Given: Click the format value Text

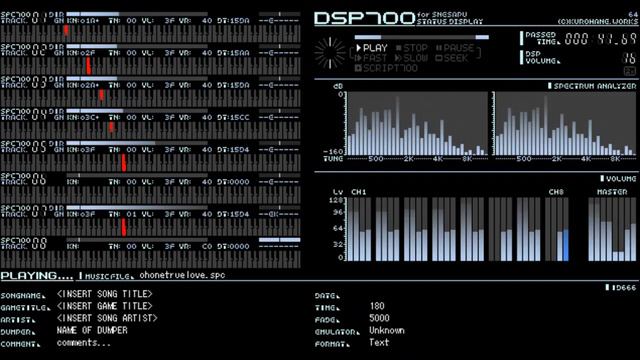Looking at the screenshot, I should point(379,342).
